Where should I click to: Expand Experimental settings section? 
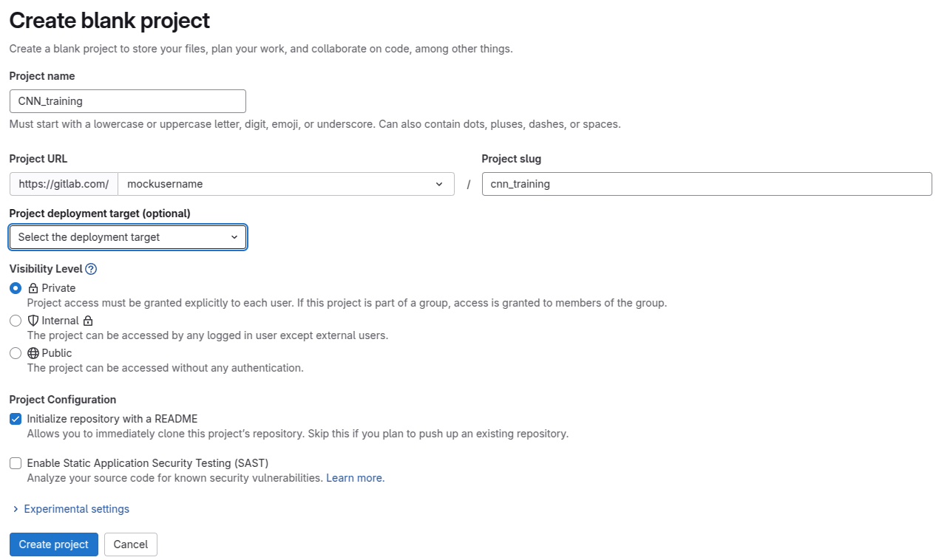76,509
